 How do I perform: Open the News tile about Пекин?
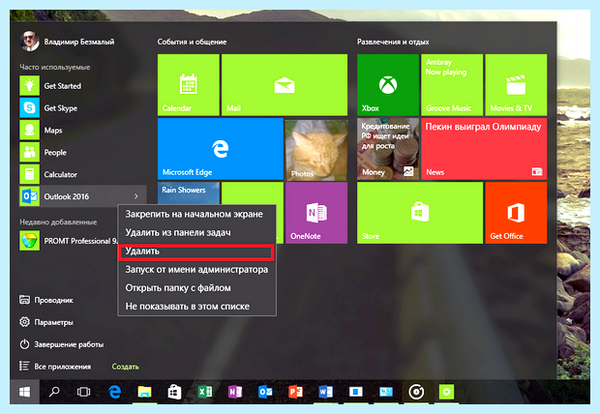point(484,149)
